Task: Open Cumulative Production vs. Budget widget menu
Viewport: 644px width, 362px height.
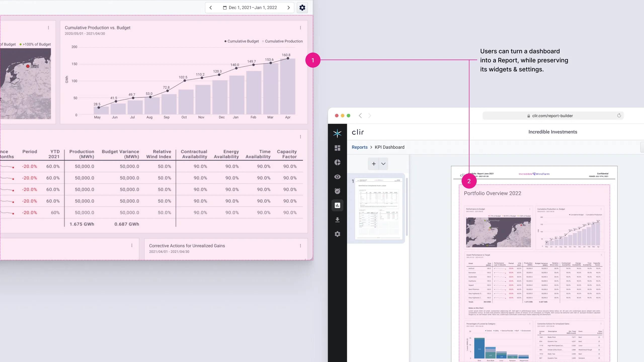Action: point(300,28)
